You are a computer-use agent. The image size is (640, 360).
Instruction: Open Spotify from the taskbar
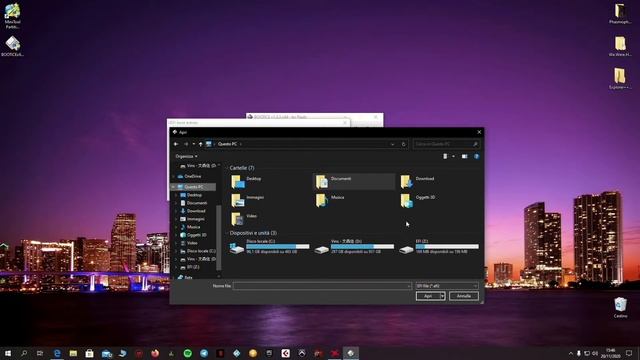point(188,353)
